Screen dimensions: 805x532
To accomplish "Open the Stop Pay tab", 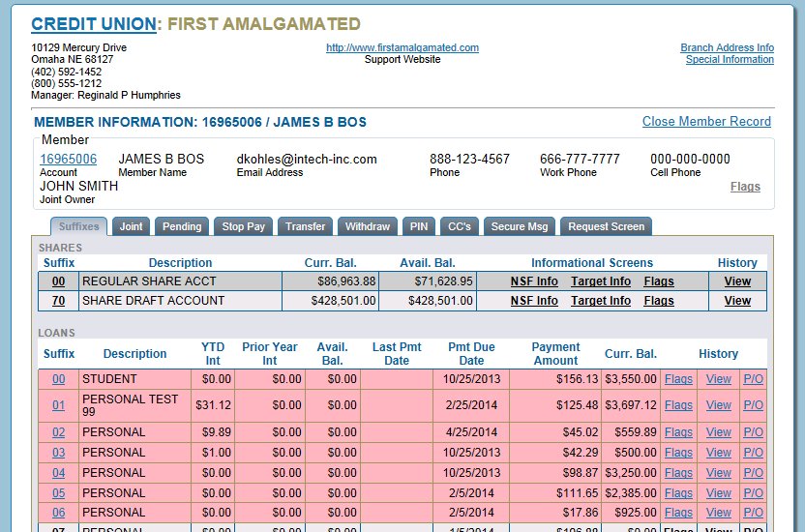I will (243, 226).
